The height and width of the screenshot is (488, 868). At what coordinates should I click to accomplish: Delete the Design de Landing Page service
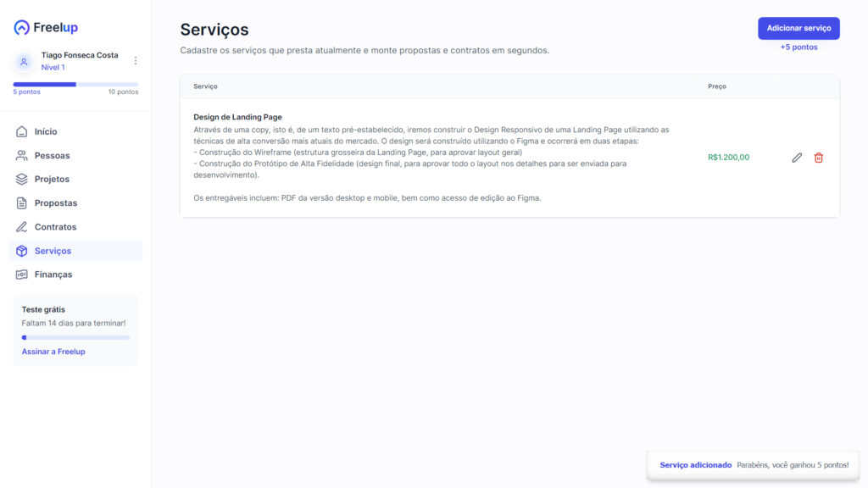click(819, 158)
